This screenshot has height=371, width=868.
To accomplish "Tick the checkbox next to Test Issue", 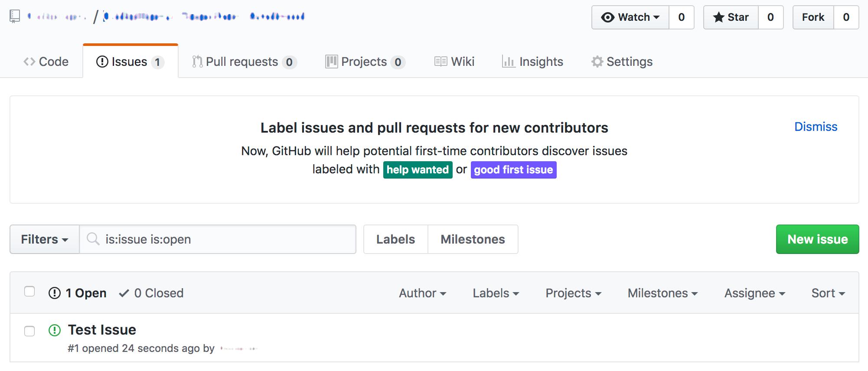I will tap(29, 331).
